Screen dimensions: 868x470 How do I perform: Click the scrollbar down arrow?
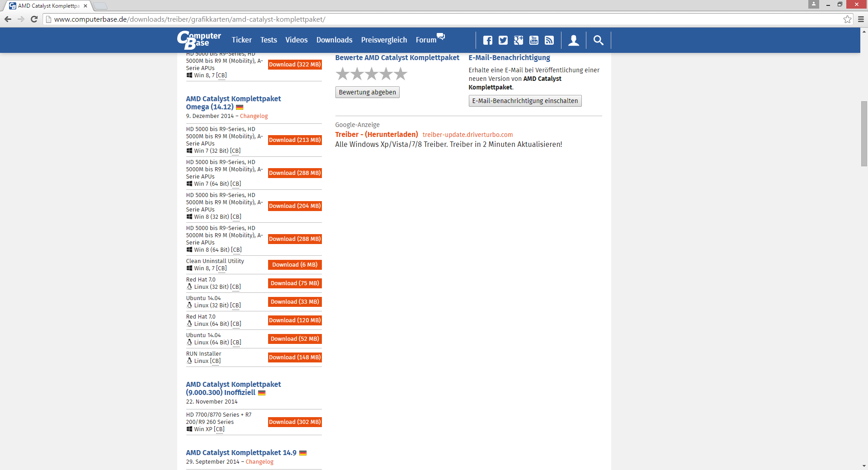[864, 466]
